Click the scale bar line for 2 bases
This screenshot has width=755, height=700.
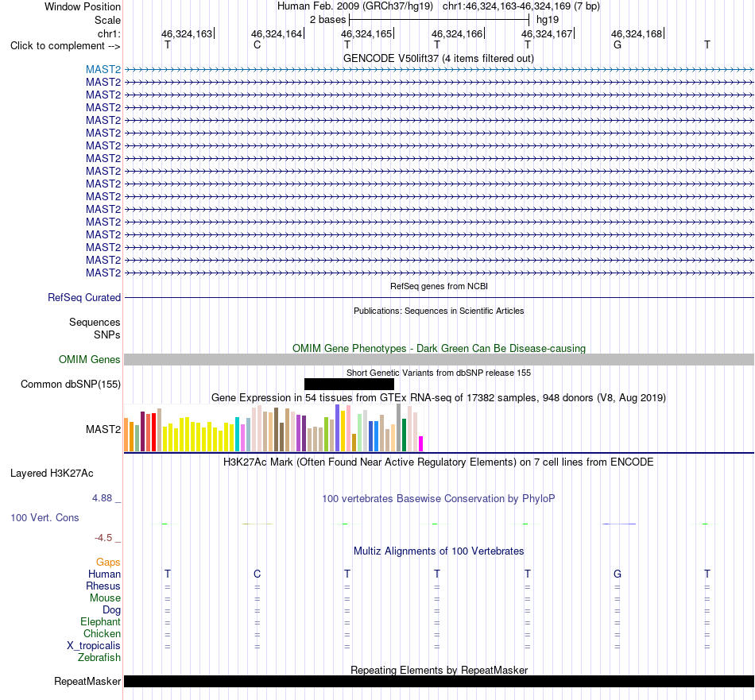439,20
